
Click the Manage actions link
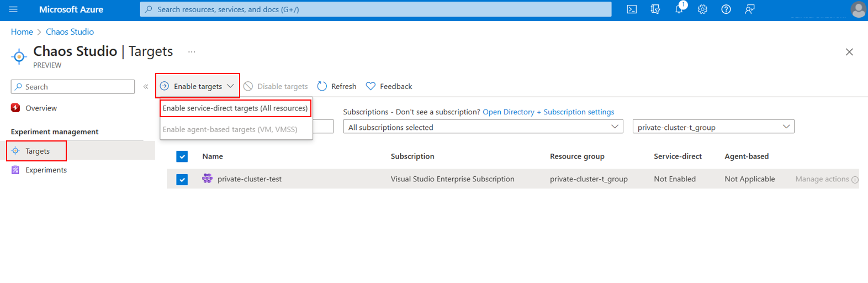click(822, 179)
